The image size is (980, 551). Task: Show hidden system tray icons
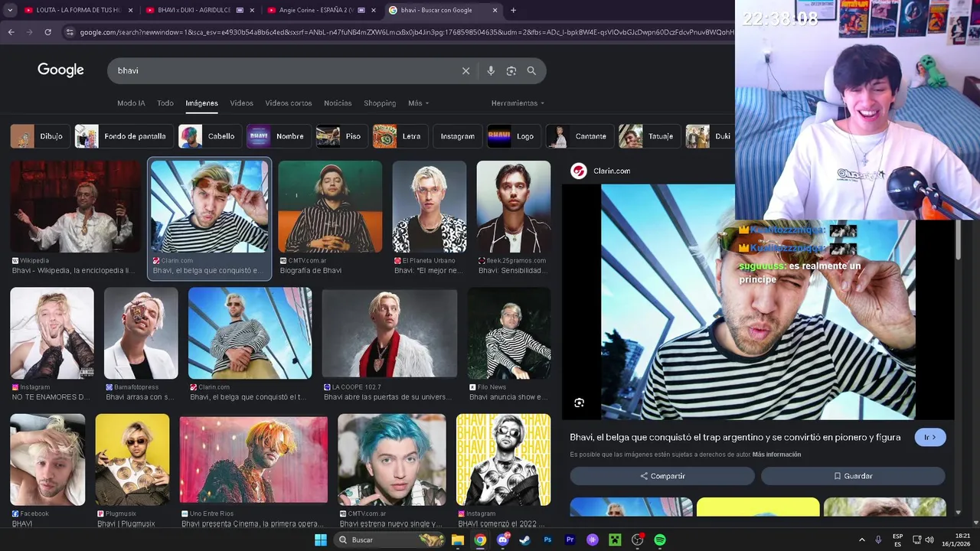[x=861, y=540]
